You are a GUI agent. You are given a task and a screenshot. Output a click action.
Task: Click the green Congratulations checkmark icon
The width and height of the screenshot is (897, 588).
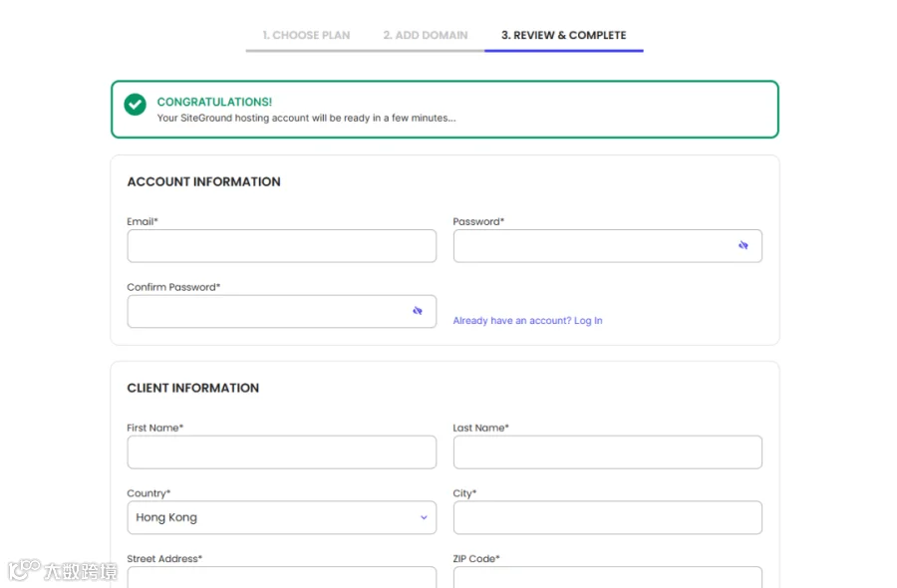point(135,104)
